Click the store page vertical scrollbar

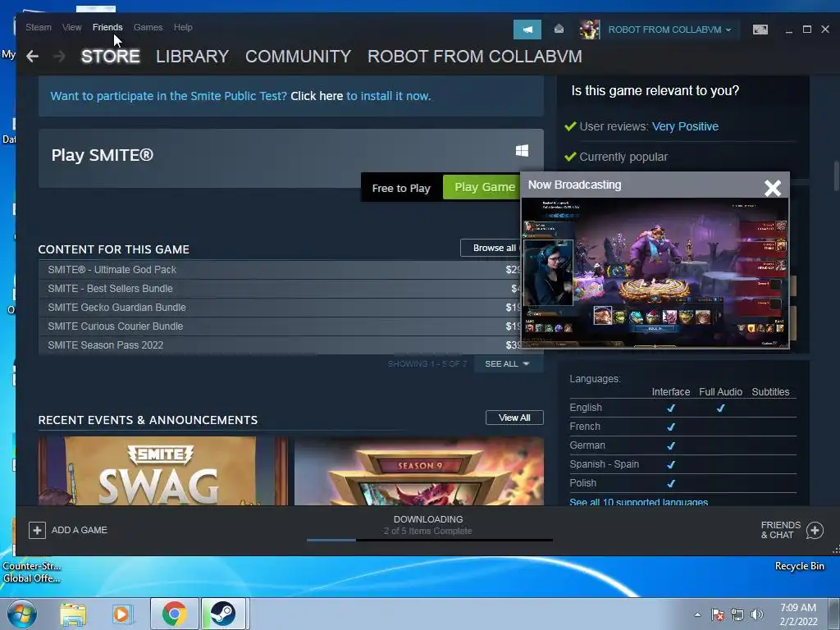click(x=836, y=176)
